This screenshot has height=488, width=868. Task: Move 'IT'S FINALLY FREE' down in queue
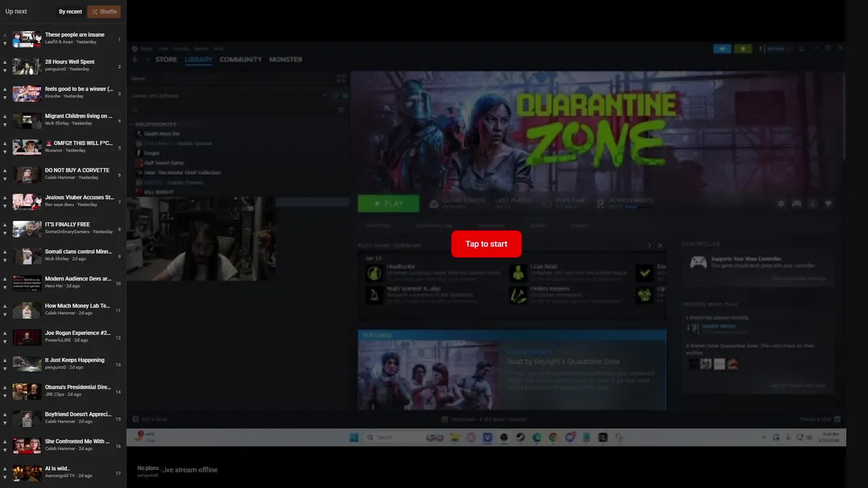click(5, 232)
